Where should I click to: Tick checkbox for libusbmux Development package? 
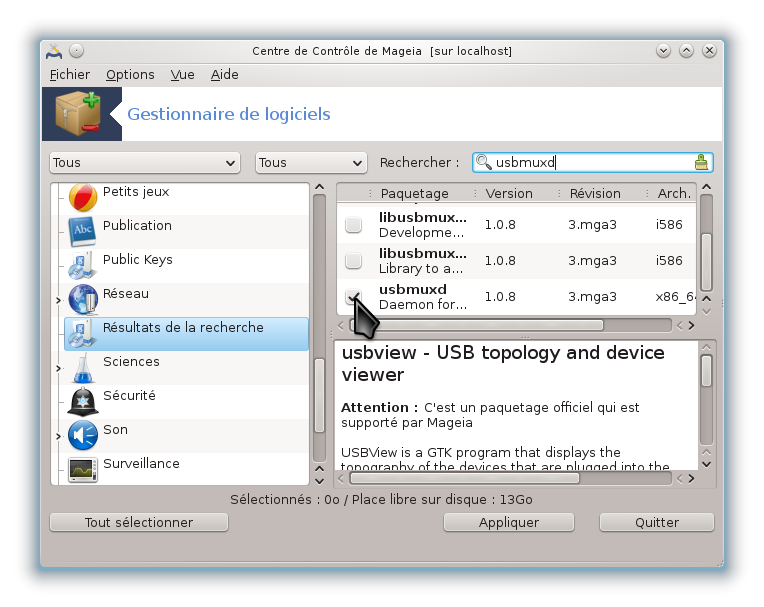[x=353, y=225]
